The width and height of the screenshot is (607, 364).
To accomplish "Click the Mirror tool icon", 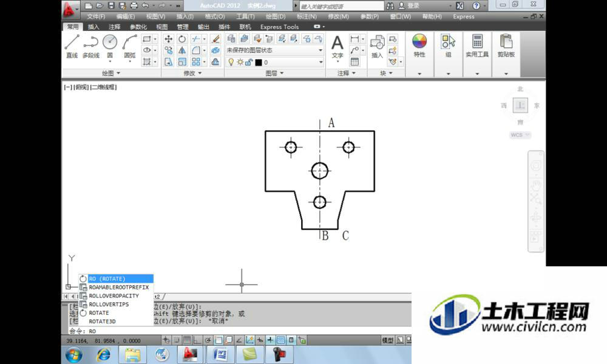I will [x=182, y=50].
